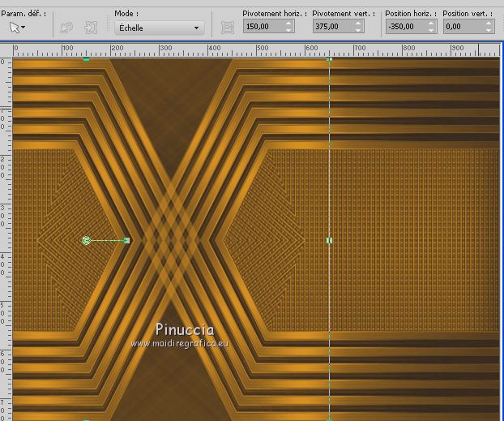Increase Pivotement vert. value with up arrow

tap(358, 24)
